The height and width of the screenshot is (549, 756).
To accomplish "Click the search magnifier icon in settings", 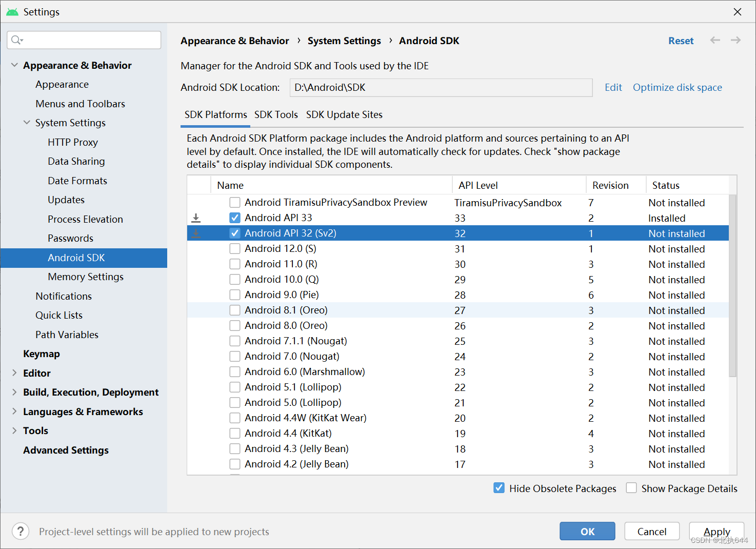I will (17, 40).
